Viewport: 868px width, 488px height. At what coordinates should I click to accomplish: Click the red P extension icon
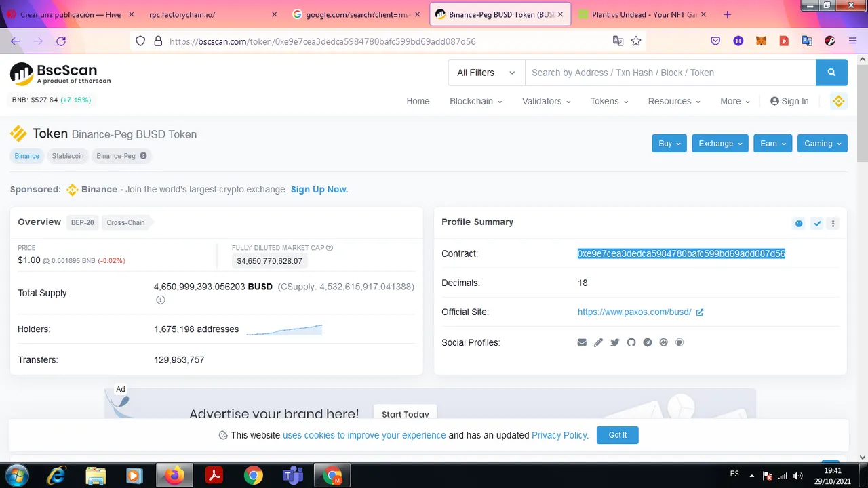(784, 41)
